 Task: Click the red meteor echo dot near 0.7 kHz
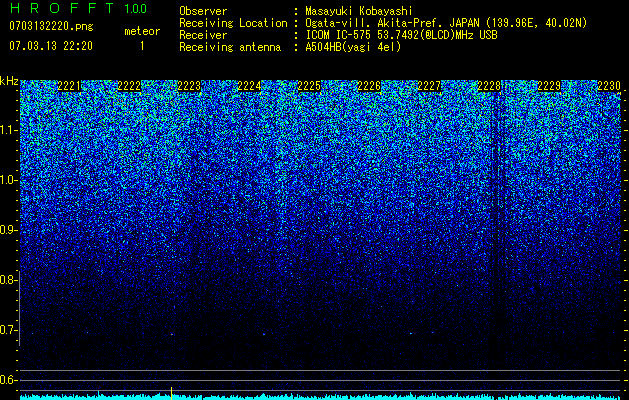(172, 334)
